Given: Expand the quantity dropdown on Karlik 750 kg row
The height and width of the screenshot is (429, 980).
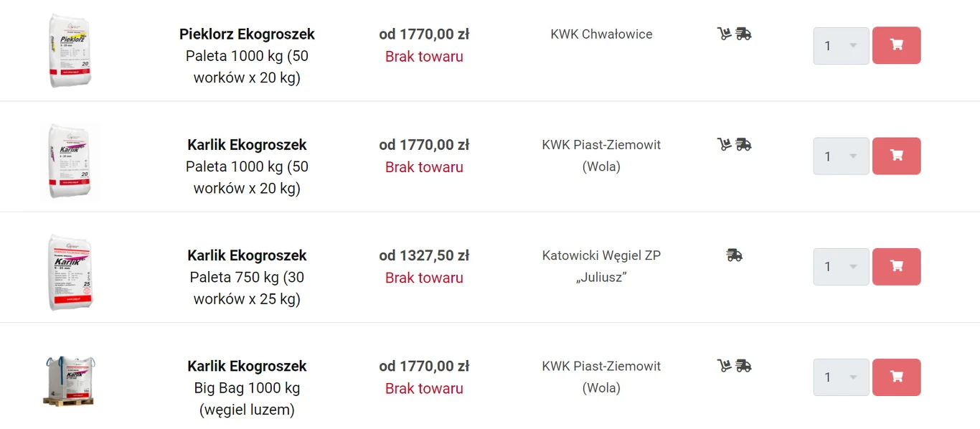Looking at the screenshot, I should point(840,266).
